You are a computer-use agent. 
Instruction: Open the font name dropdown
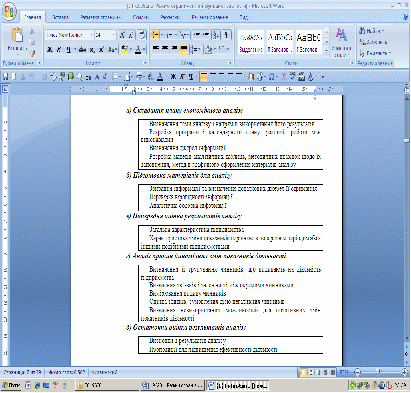pos(91,35)
